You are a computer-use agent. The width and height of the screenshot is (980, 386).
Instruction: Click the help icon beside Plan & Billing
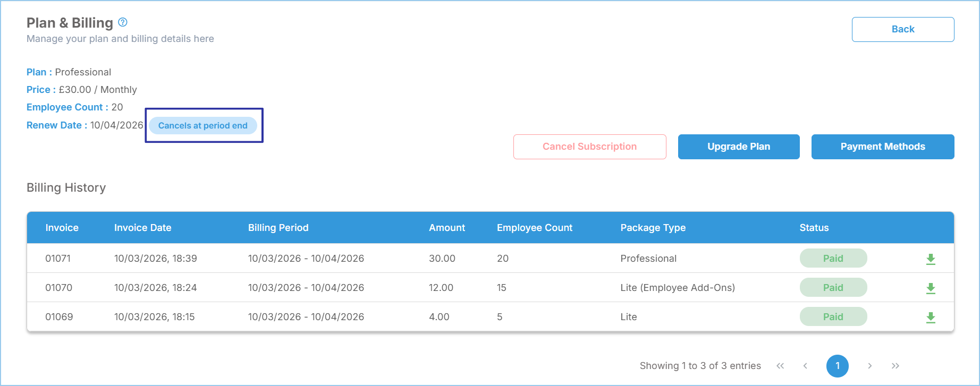[x=123, y=22]
